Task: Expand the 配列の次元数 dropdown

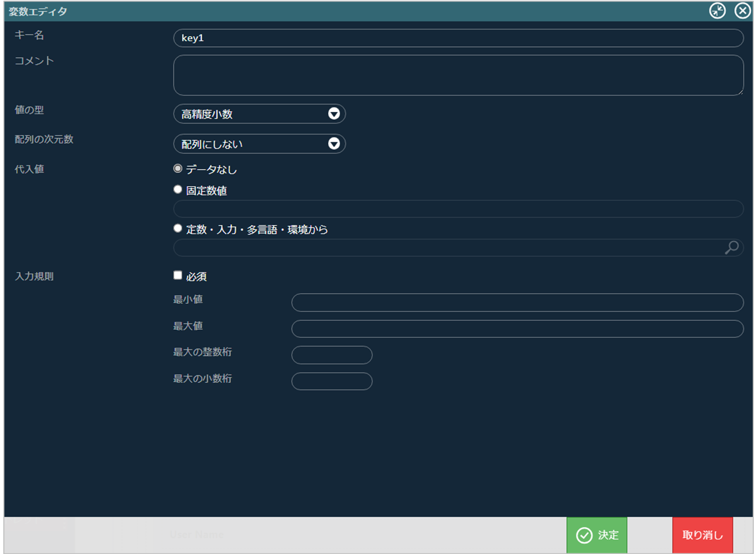Action: tap(259, 144)
